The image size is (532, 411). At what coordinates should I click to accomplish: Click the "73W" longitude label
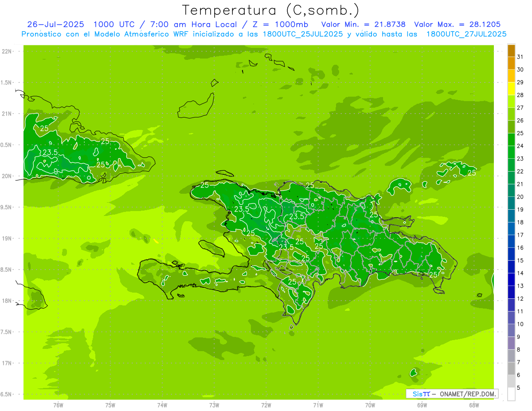[x=214, y=405]
